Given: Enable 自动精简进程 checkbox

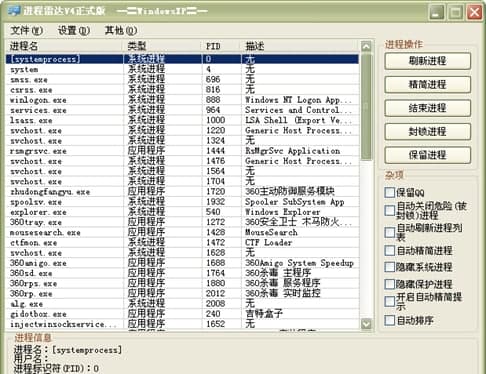Looking at the screenshot, I should tap(389, 251).
